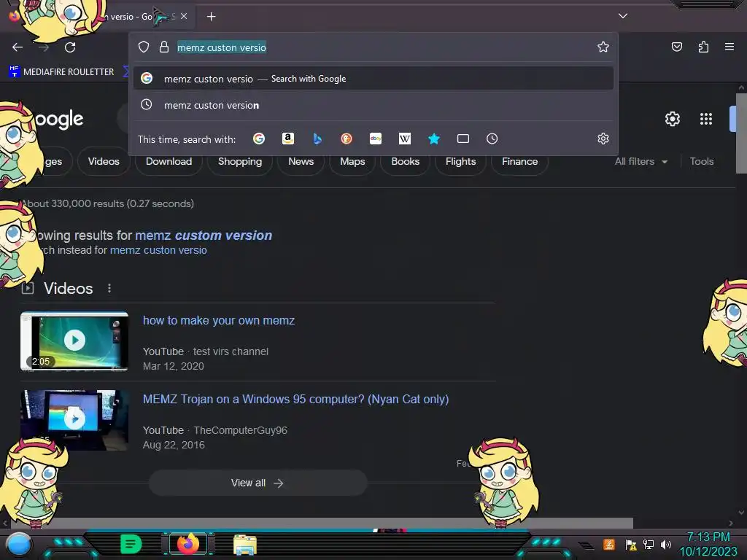Open 'MEMZ Trojan on a Windows 95 computer?' link

click(295, 399)
